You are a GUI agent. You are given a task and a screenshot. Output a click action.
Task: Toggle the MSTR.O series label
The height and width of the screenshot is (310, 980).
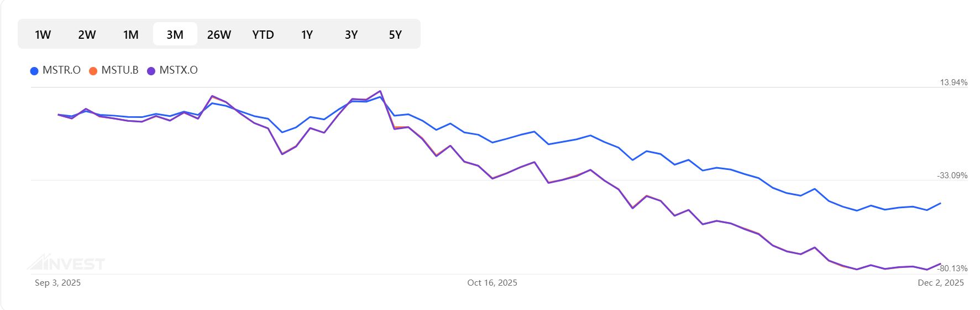point(61,70)
